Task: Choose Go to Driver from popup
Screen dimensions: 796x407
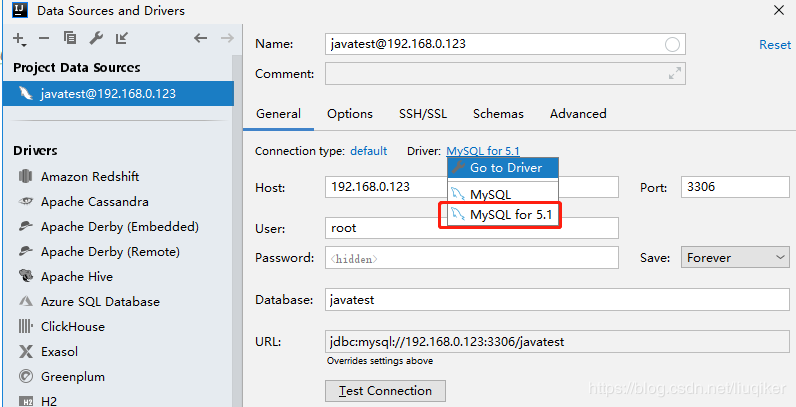Action: point(503,168)
